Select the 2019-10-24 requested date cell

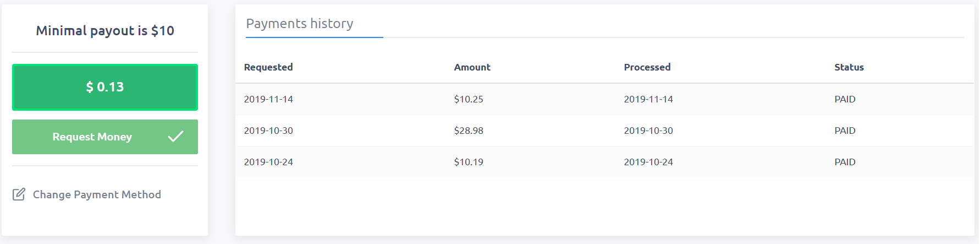tap(268, 162)
